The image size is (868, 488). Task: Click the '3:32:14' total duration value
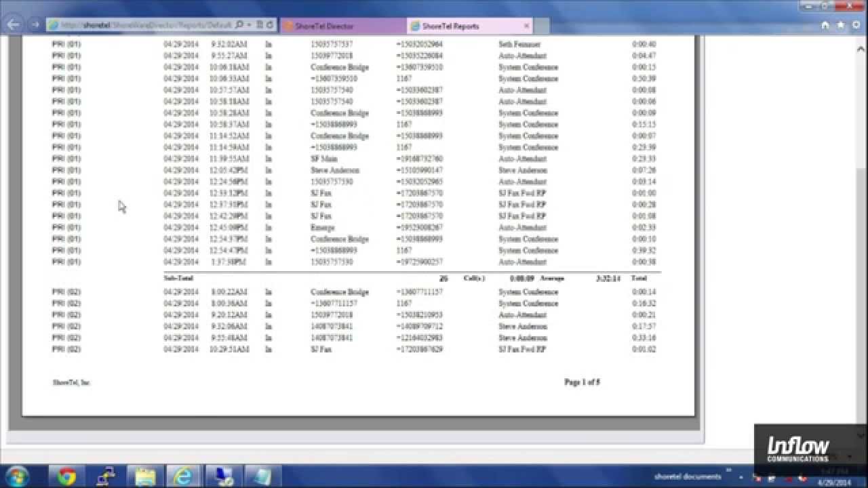point(608,278)
